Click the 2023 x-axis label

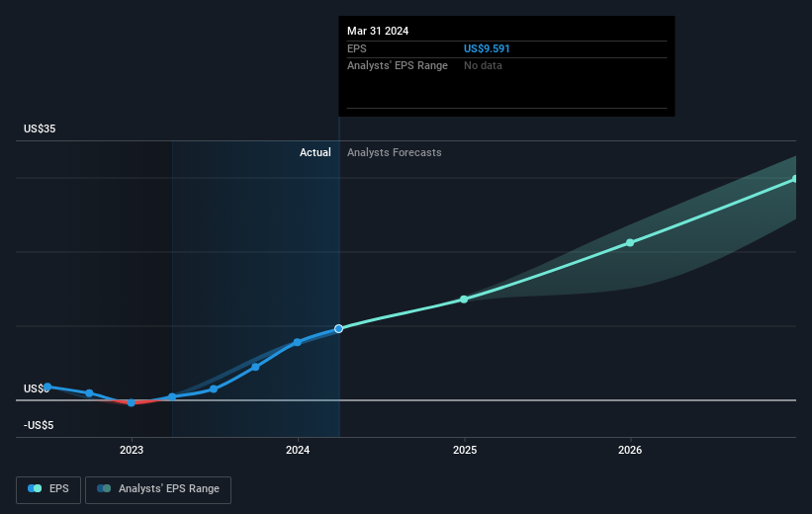[132, 450]
